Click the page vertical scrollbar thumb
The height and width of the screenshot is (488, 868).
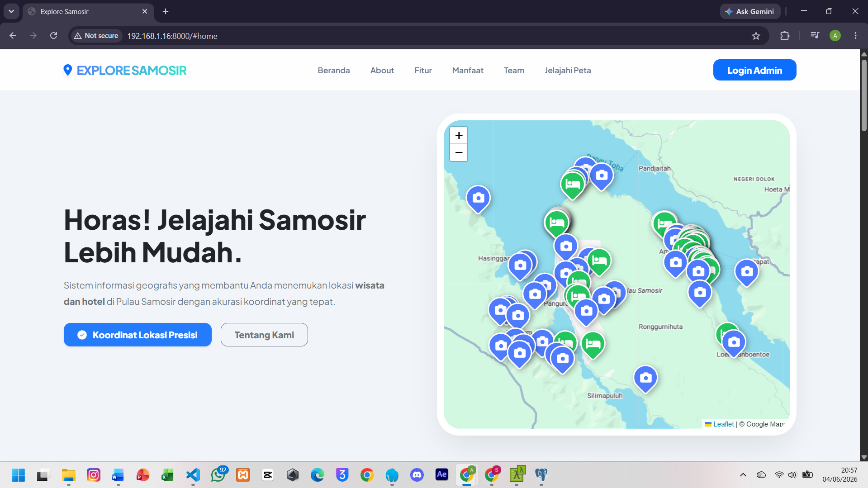coord(864,95)
